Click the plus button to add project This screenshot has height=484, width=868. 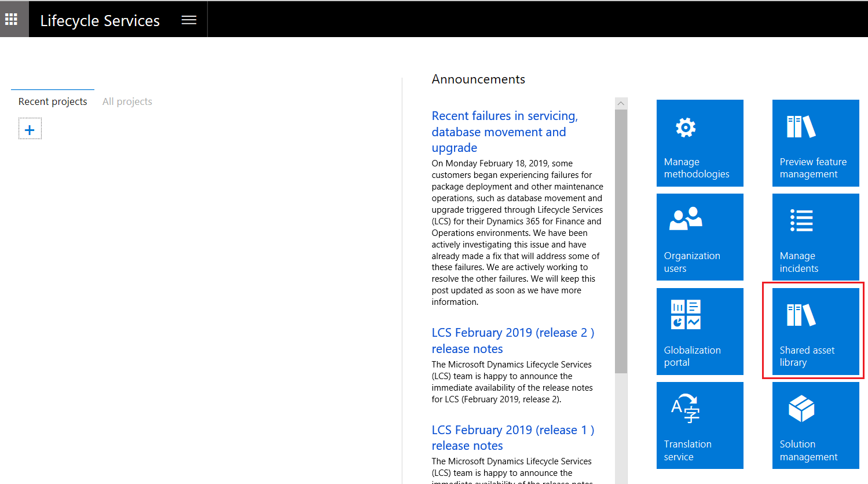tap(30, 129)
